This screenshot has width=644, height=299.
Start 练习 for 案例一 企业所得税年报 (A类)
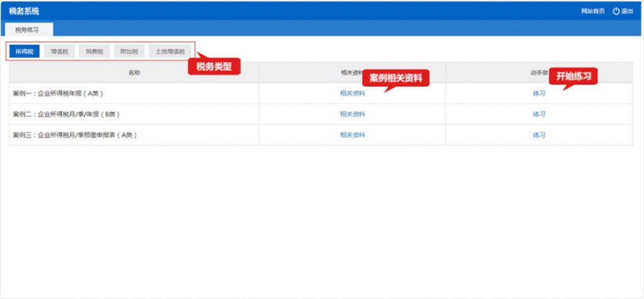pos(539,93)
